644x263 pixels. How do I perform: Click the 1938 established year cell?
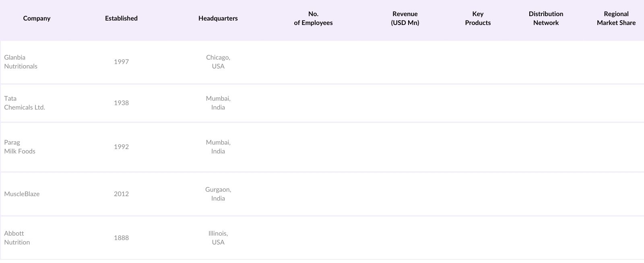point(121,103)
